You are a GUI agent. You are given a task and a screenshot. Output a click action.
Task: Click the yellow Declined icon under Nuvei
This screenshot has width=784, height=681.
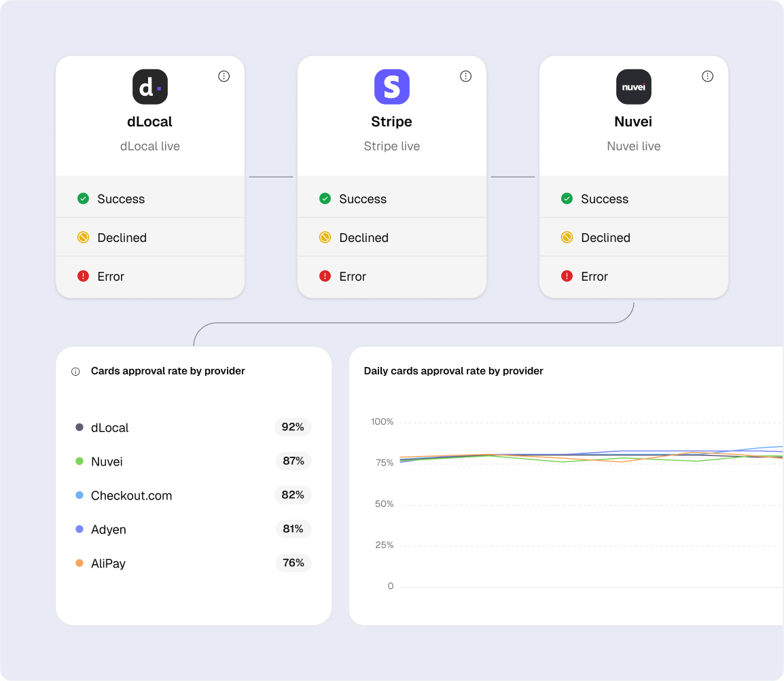[567, 237]
